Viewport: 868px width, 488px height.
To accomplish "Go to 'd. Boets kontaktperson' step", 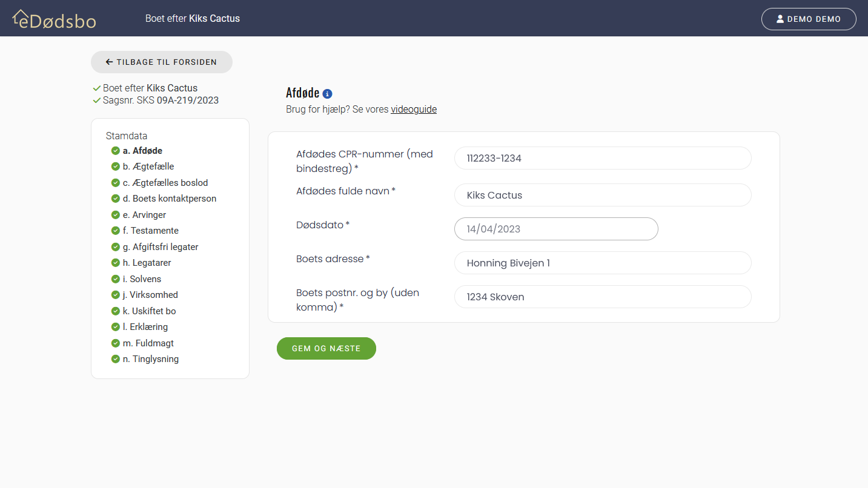I will coord(169,199).
